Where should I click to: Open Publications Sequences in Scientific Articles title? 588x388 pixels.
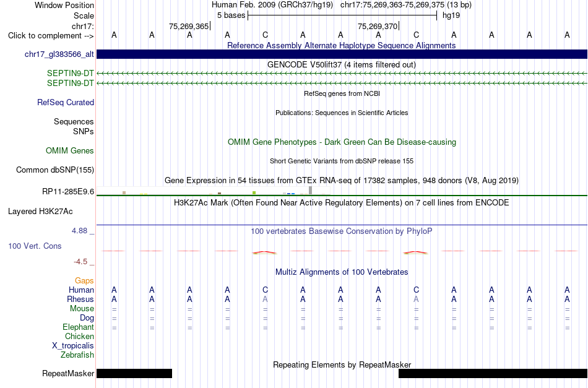(x=342, y=113)
